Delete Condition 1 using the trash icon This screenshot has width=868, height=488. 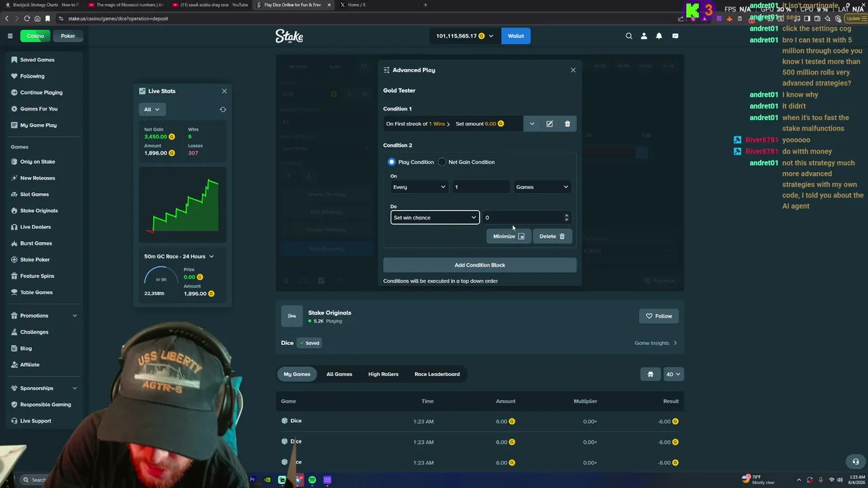click(x=568, y=124)
